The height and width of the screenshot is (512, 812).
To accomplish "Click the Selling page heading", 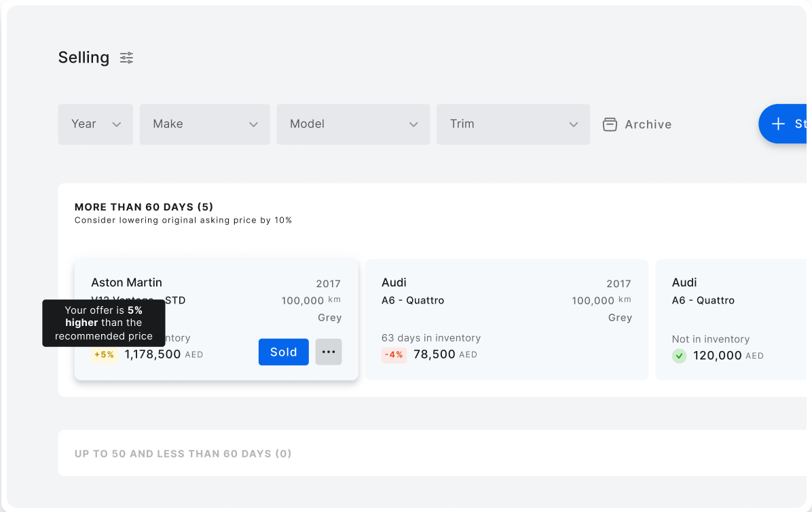I will point(84,58).
